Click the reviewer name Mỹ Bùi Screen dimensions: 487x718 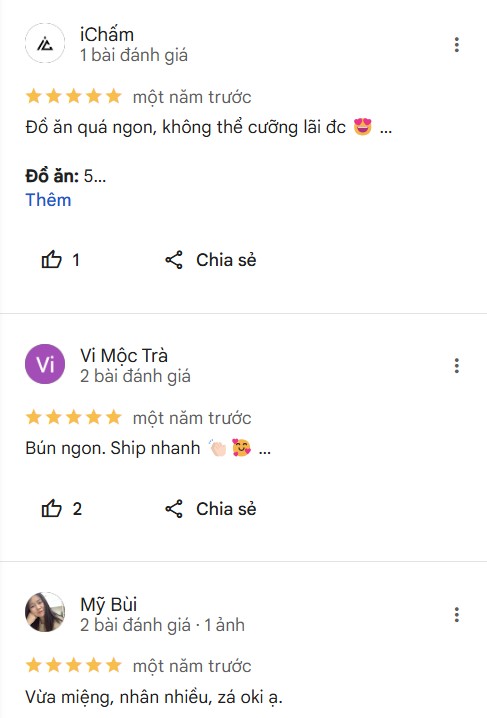tap(108, 604)
